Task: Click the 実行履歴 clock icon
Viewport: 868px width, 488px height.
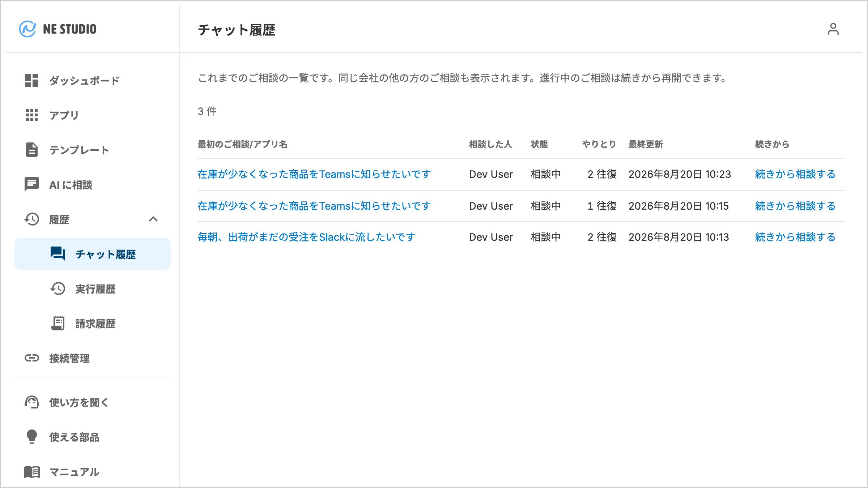Action: [58, 288]
